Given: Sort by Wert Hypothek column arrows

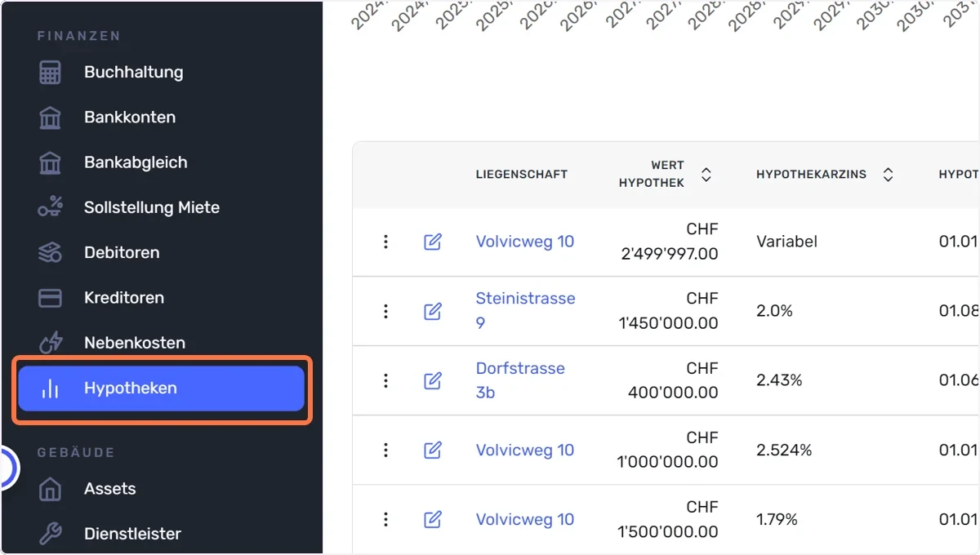Looking at the screenshot, I should tap(706, 175).
